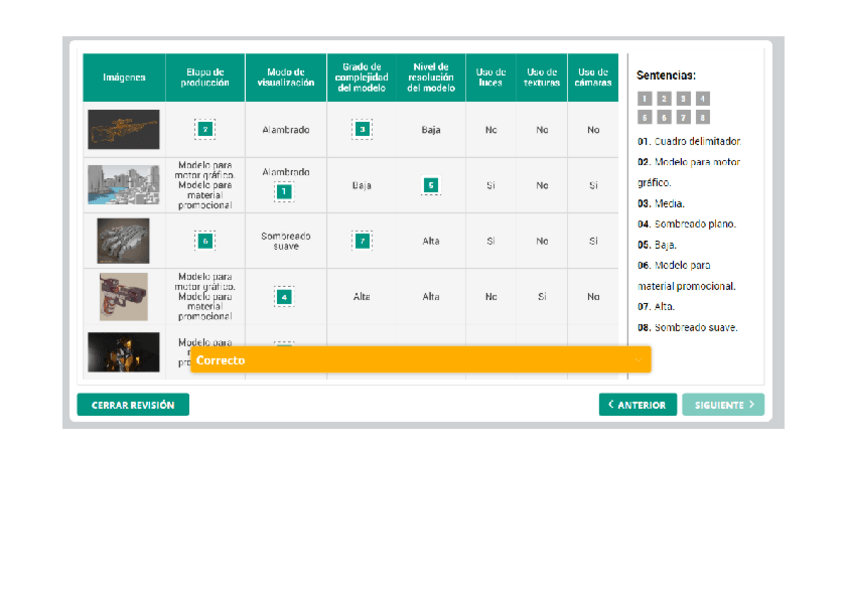Viewport: 848px width, 599px height.
Task: Open the wireframe rifle thumbnail
Action: tap(123, 130)
